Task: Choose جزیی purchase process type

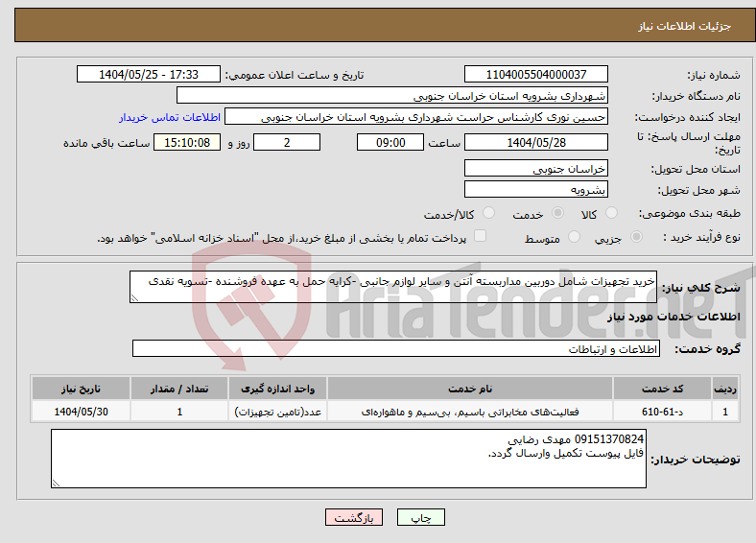Action: [636, 237]
